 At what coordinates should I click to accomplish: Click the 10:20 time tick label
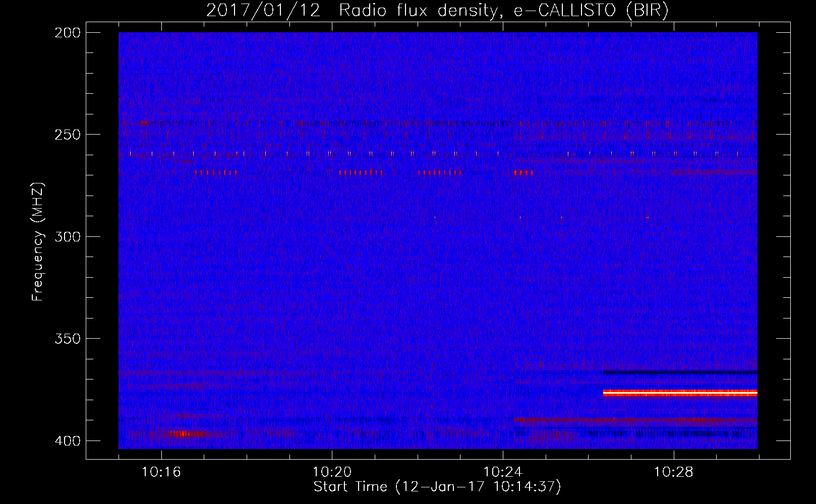tap(332, 472)
